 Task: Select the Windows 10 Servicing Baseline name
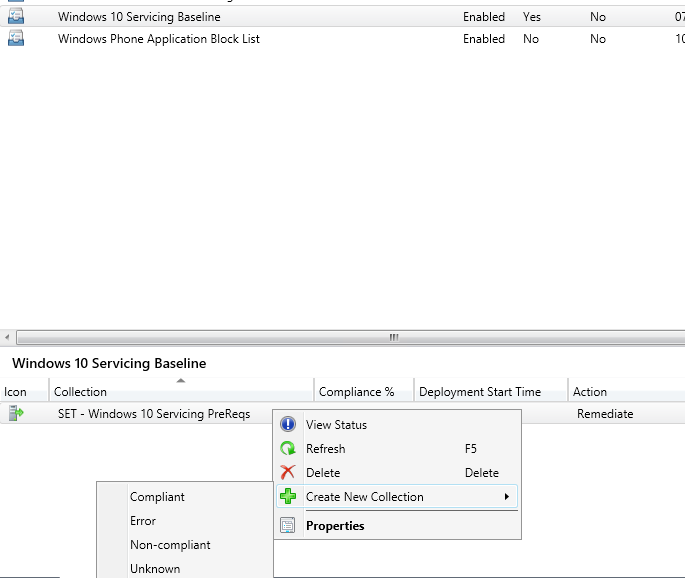(139, 17)
